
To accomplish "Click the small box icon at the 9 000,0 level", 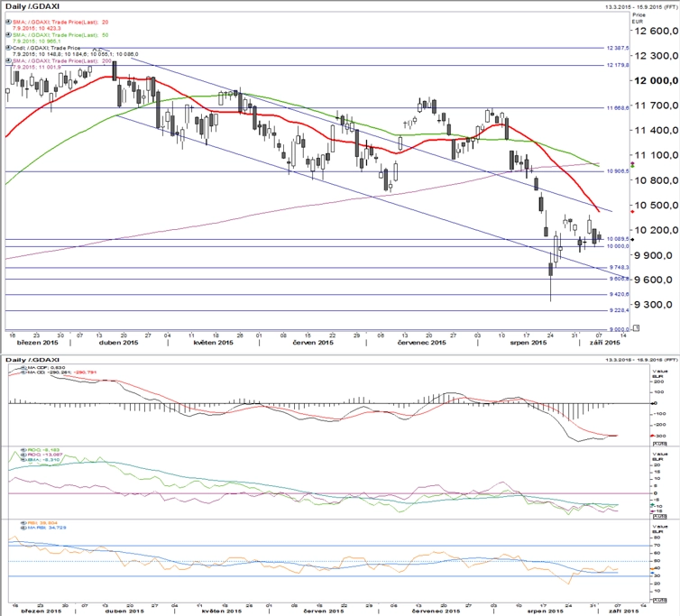I will 636,328.
